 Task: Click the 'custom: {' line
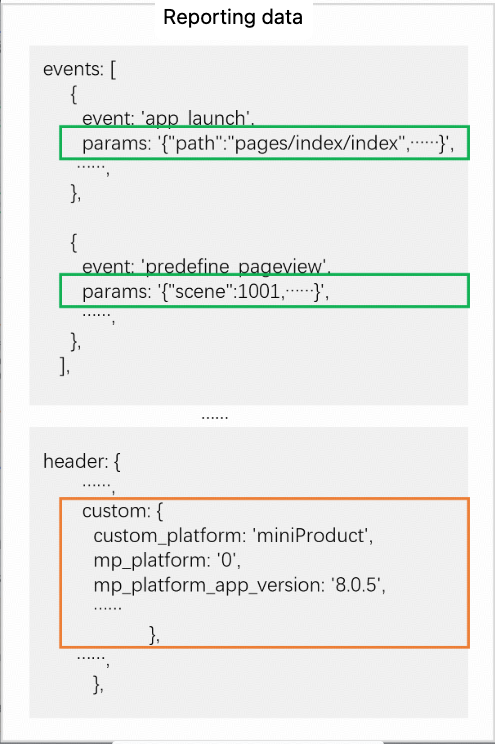[122, 511]
